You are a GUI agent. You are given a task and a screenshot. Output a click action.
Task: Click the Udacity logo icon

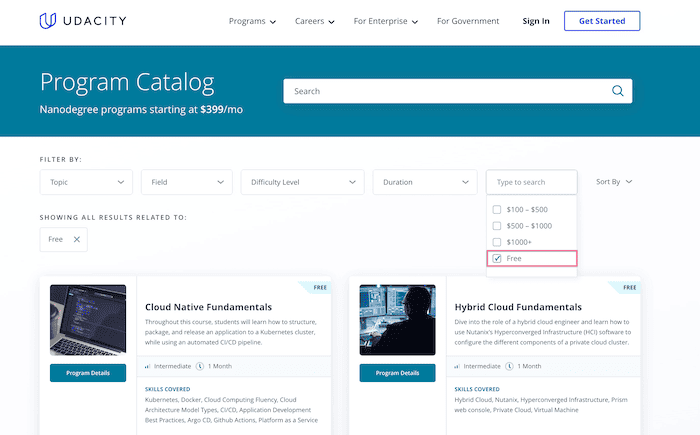pyautogui.click(x=48, y=20)
